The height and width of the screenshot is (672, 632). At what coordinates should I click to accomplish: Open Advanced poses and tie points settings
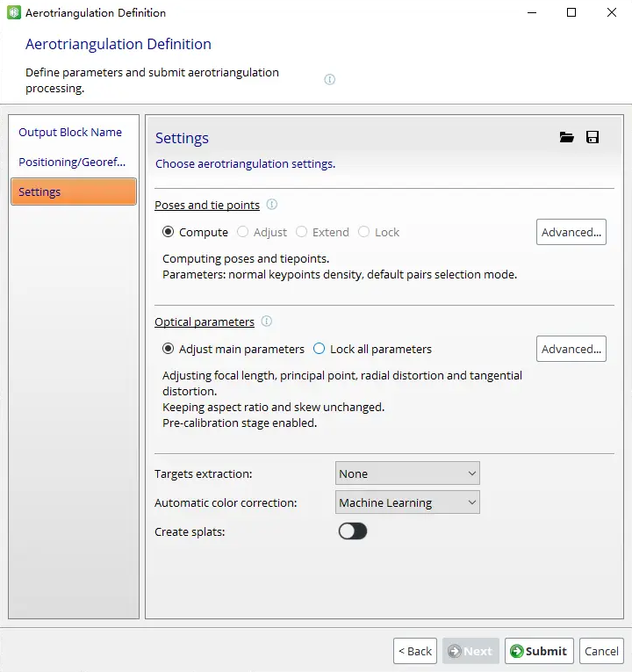click(571, 232)
